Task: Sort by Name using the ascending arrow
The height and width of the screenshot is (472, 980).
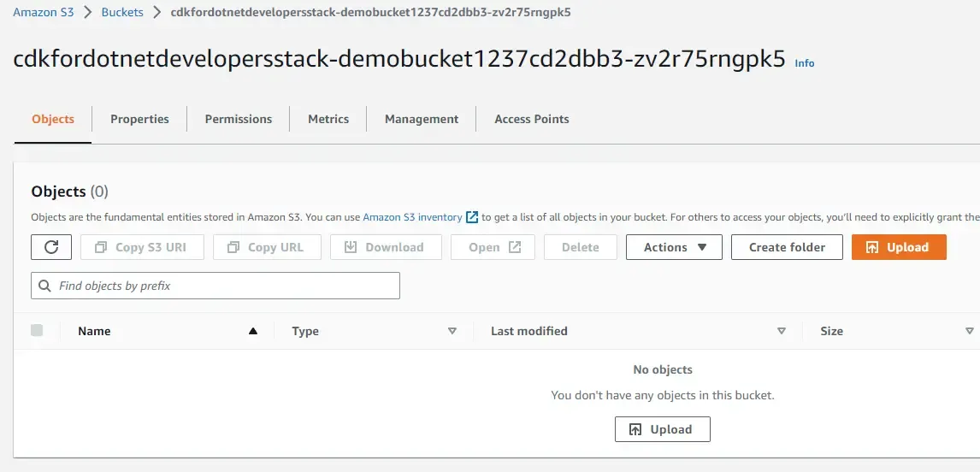Action: pos(252,331)
